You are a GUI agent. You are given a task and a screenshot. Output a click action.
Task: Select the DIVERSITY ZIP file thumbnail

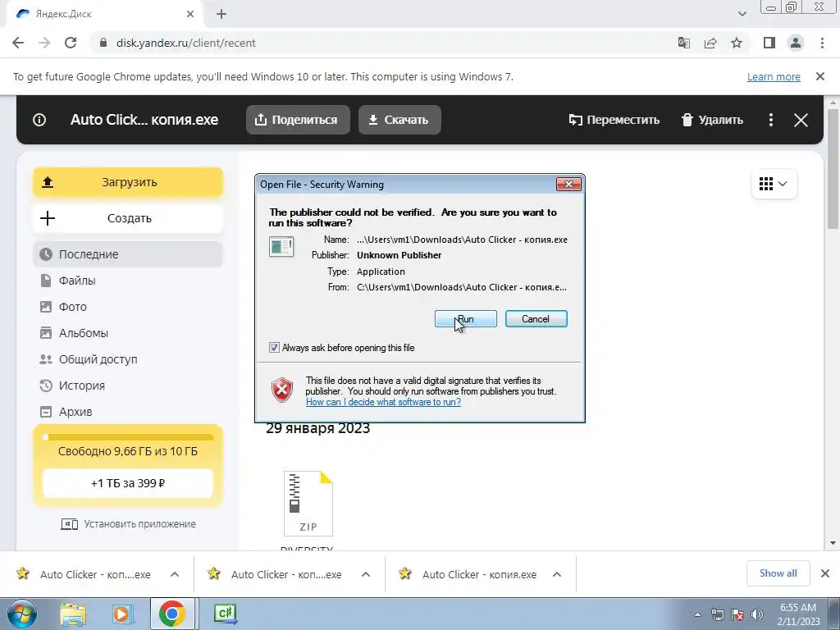coord(308,504)
